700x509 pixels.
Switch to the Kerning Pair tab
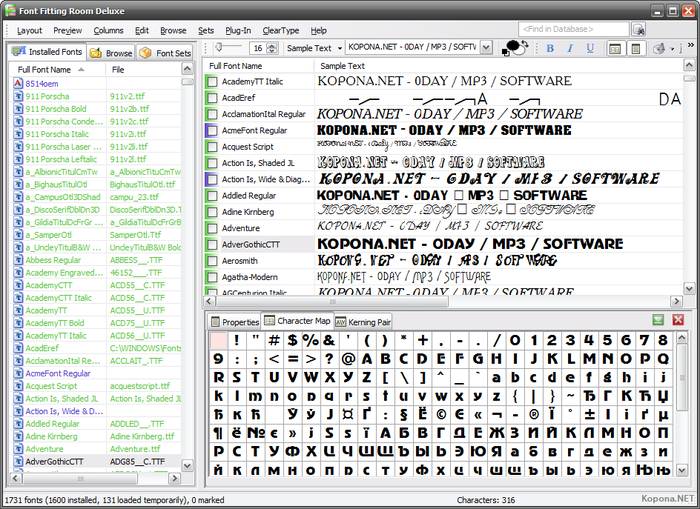(x=363, y=322)
